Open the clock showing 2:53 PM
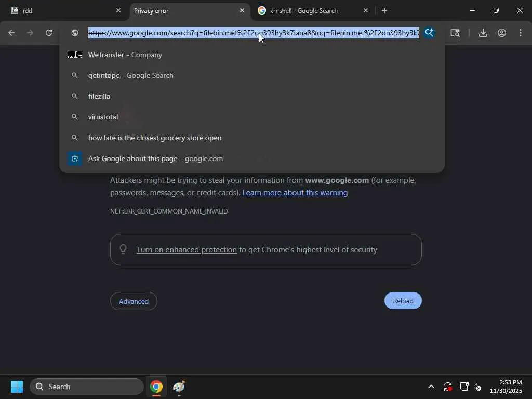The height and width of the screenshot is (399, 532). click(x=506, y=387)
